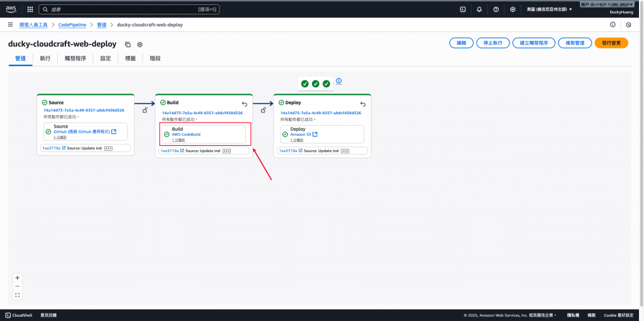This screenshot has height=321, width=644.
Task: Focus the top search field
Action: 129,9
